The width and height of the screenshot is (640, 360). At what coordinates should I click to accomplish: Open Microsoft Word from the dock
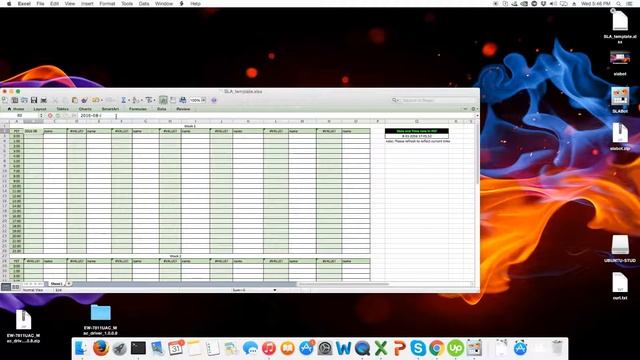pyautogui.click(x=343, y=348)
